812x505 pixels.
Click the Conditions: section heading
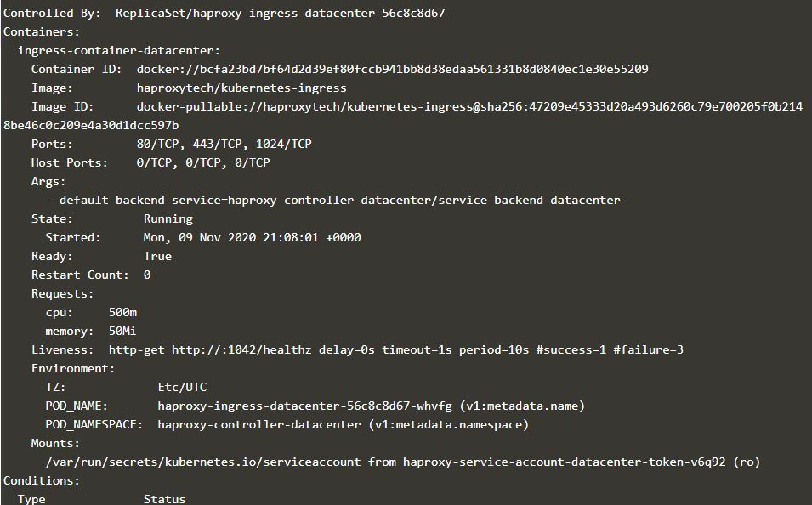[42, 480]
